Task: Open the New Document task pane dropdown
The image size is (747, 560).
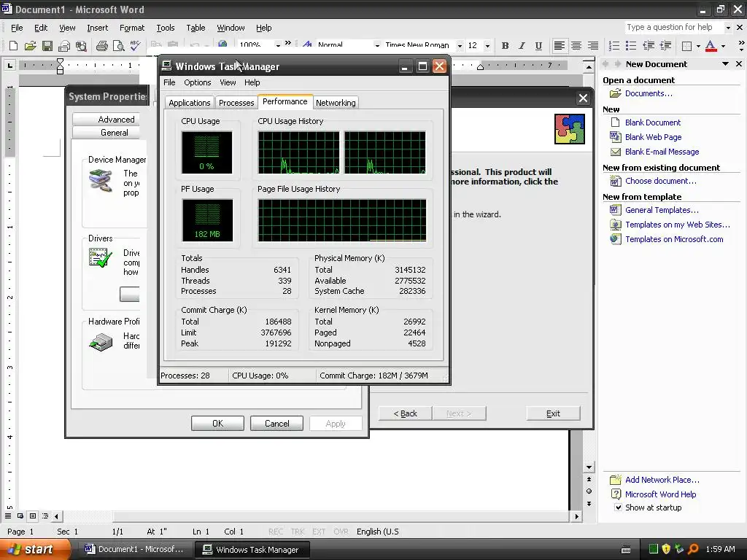Action: (x=725, y=64)
